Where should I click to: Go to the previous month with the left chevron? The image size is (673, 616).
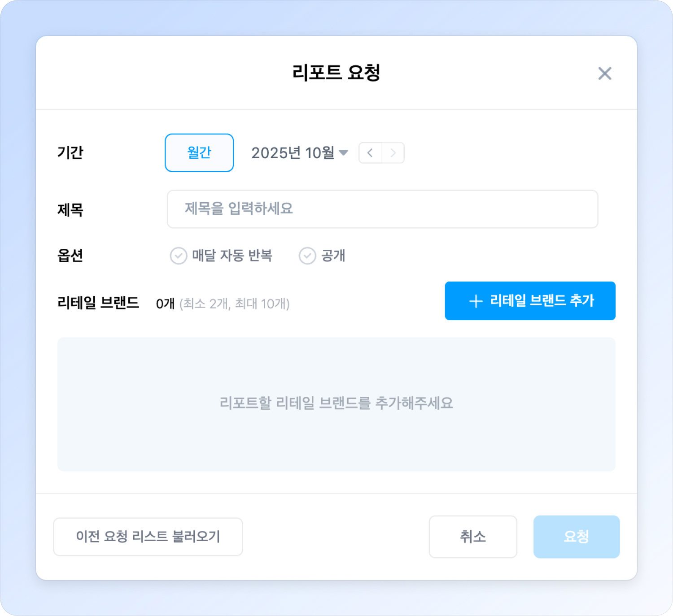[x=370, y=153]
